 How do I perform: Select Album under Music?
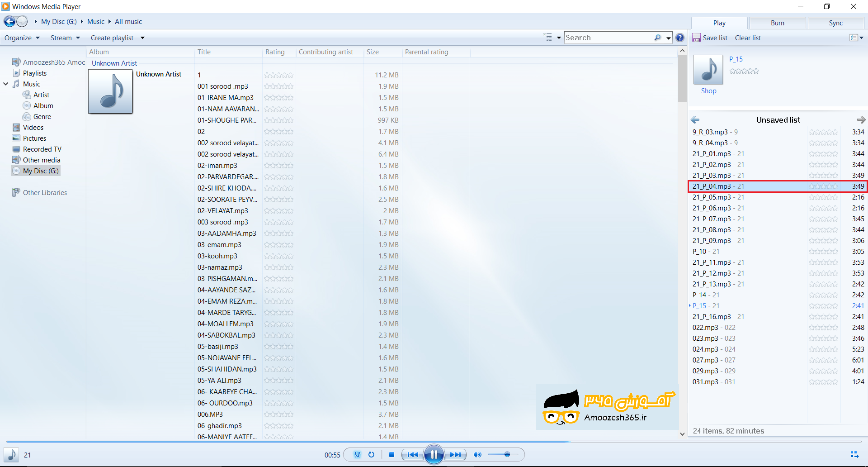coord(43,106)
